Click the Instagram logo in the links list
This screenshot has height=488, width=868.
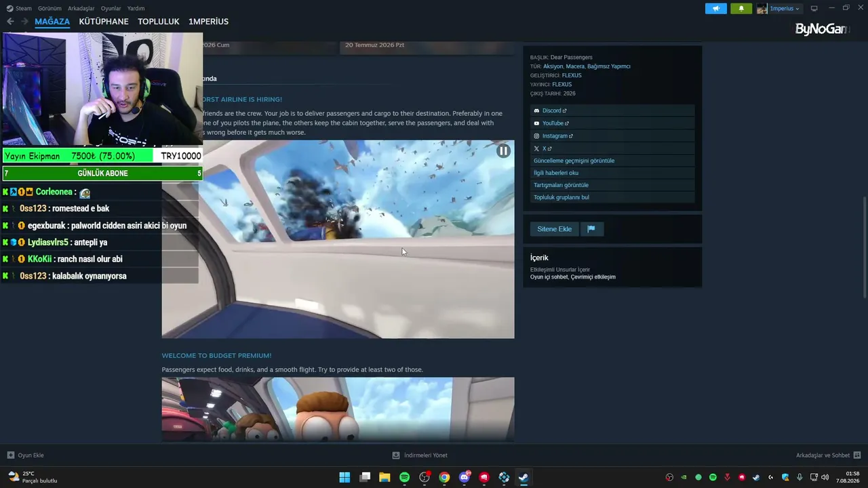(x=536, y=136)
